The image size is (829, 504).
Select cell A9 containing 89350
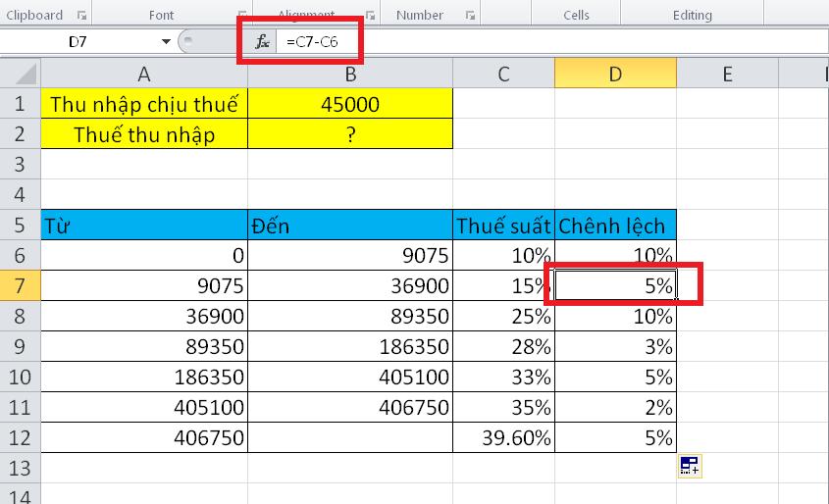pos(144,346)
